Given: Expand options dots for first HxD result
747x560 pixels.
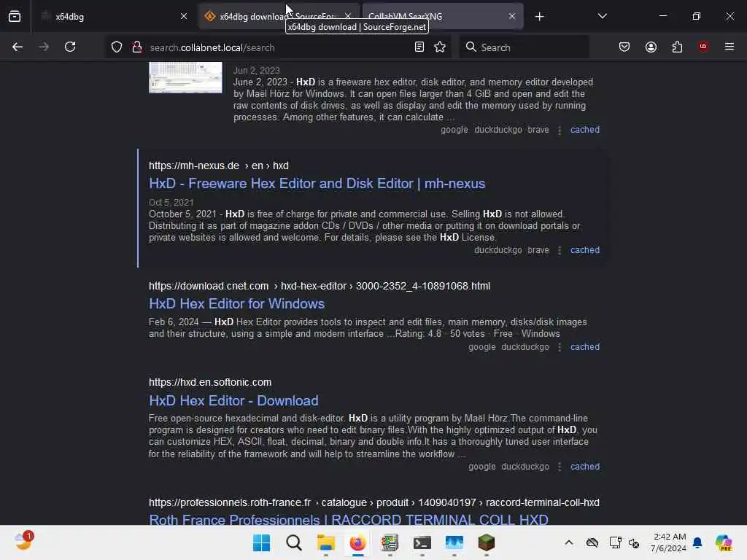Looking at the screenshot, I should tap(560, 130).
